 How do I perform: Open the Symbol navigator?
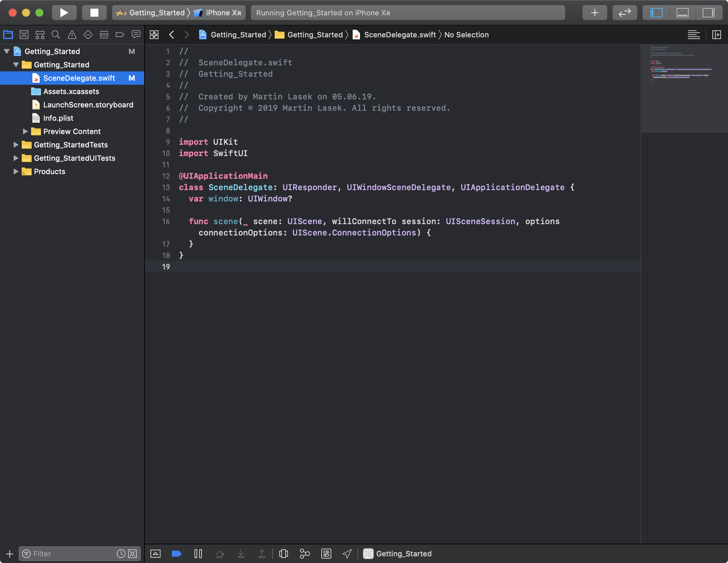(x=40, y=34)
